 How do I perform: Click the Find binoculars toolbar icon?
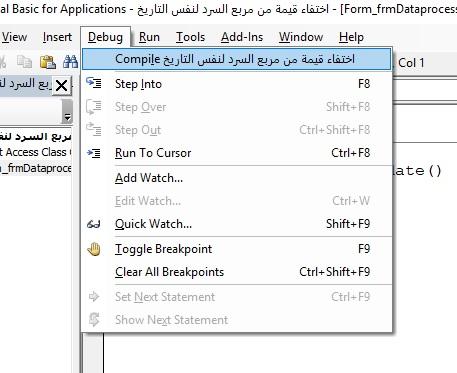pos(71,62)
